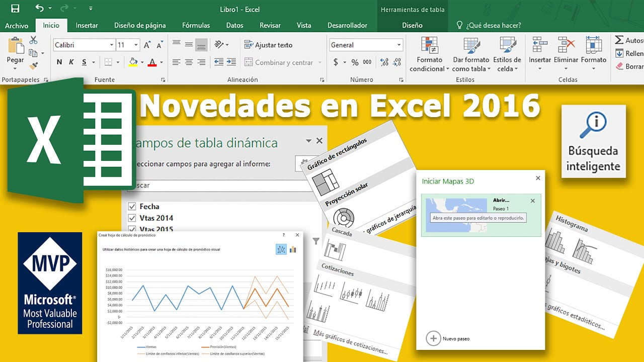This screenshot has width=644, height=362.
Task: Toggle the Fecha field checkbox
Action: coord(132,206)
